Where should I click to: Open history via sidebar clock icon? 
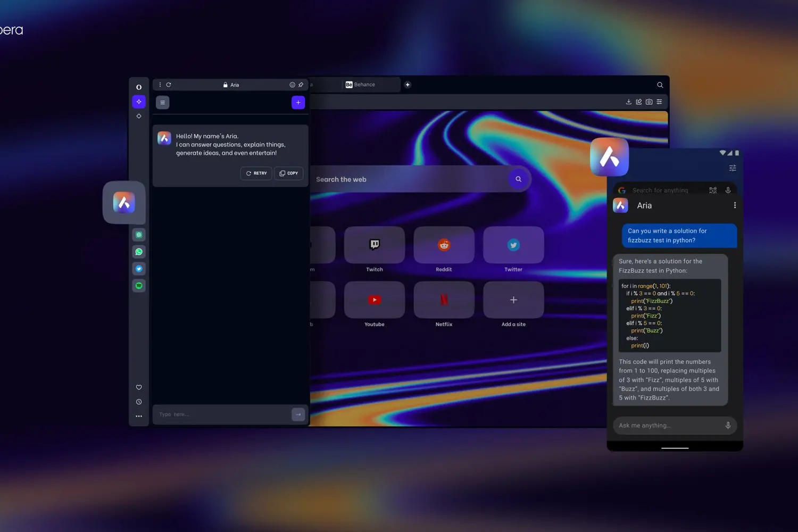point(139,402)
